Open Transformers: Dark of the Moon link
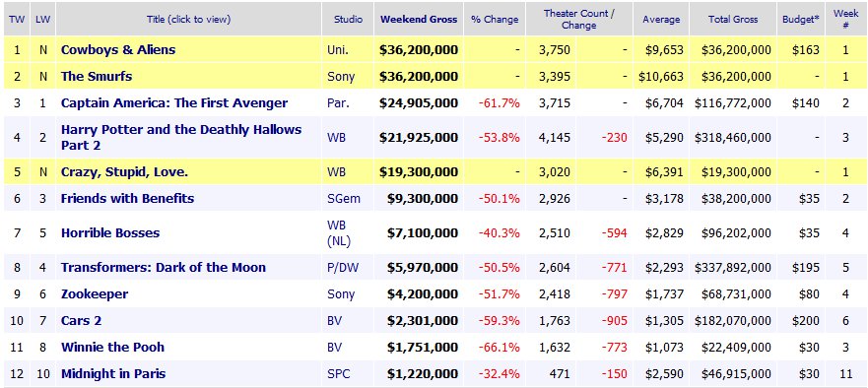The image size is (868, 388). (164, 267)
